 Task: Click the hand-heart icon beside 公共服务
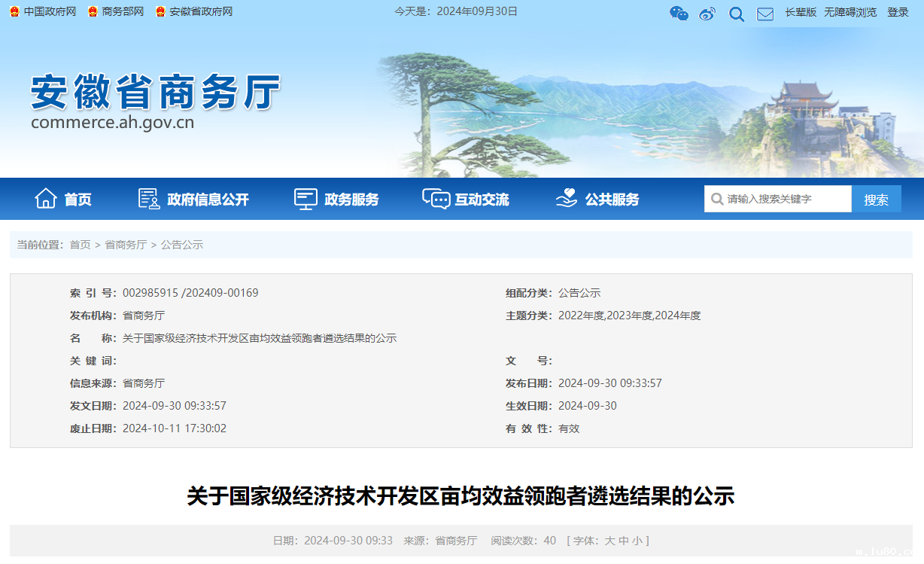[x=567, y=199]
